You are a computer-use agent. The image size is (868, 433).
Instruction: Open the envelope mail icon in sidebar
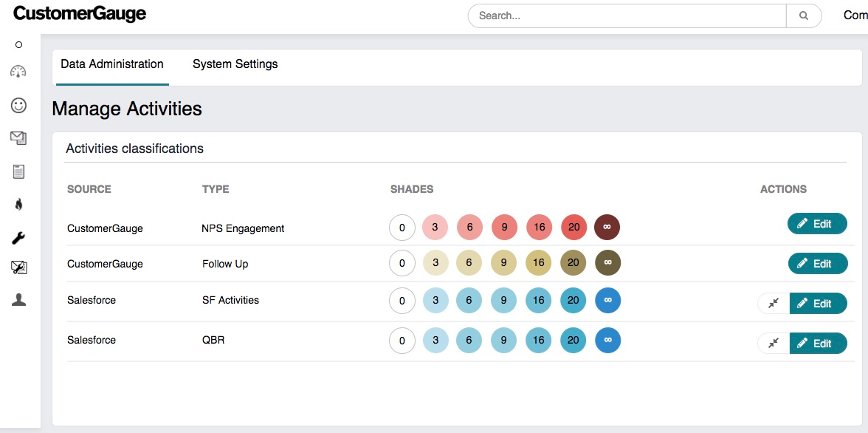[x=18, y=138]
